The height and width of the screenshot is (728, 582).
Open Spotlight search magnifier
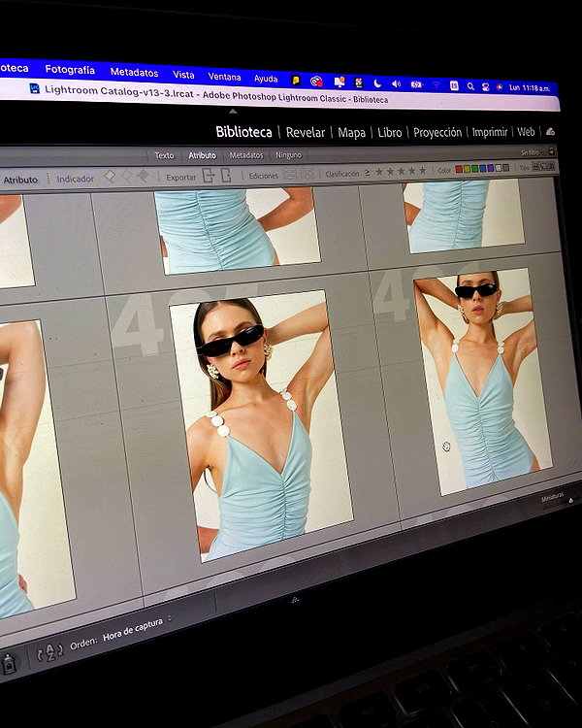tap(470, 85)
